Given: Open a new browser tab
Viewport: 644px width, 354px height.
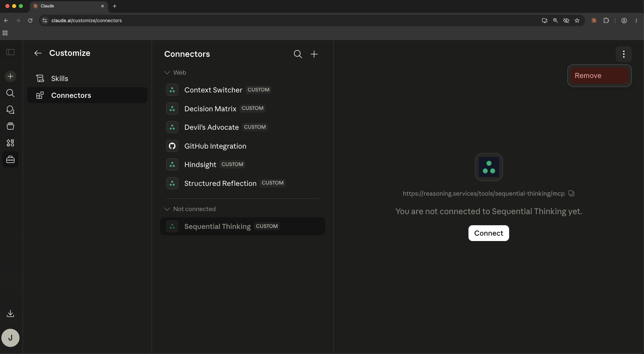Looking at the screenshot, I should [115, 6].
